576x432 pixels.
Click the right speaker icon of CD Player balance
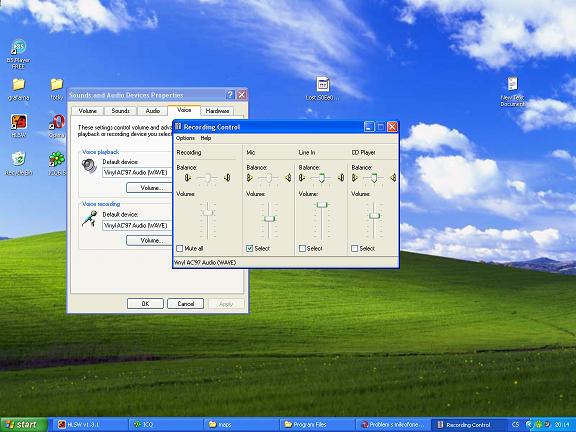[x=393, y=178]
